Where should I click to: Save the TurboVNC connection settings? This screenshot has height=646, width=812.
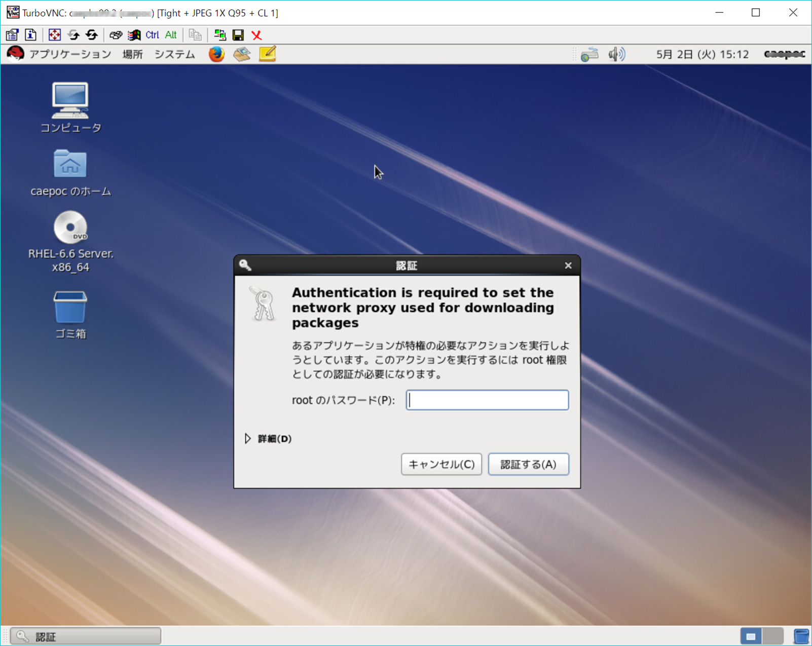(x=237, y=34)
